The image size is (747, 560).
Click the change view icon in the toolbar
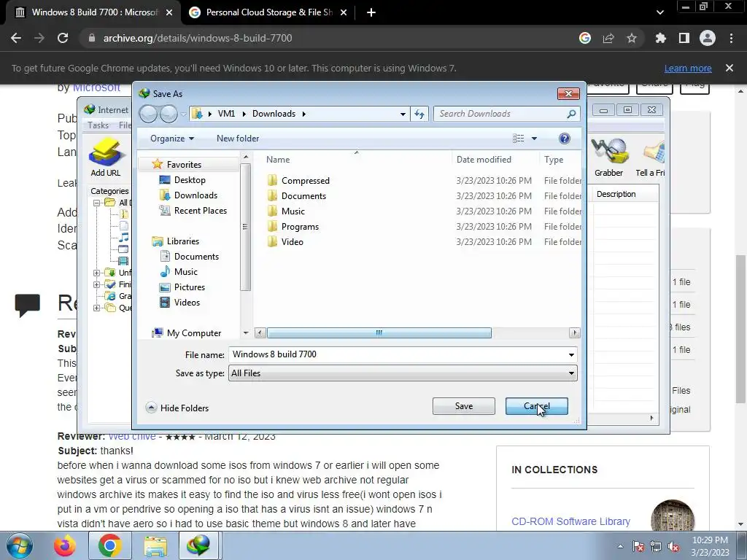coord(519,139)
